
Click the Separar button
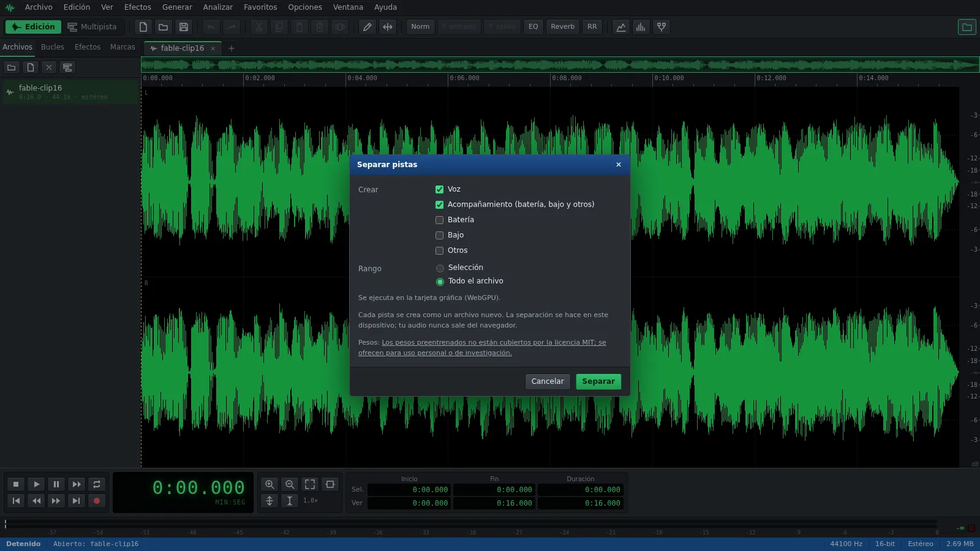598,381
